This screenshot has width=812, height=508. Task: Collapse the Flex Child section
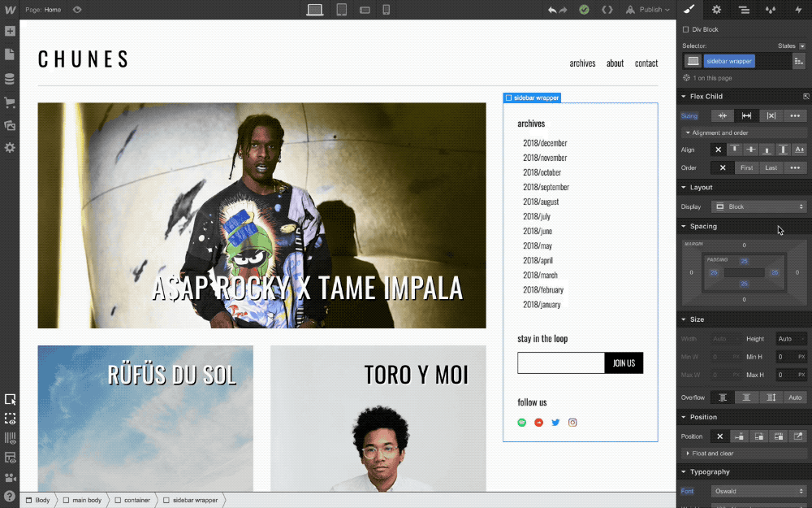[706, 97]
